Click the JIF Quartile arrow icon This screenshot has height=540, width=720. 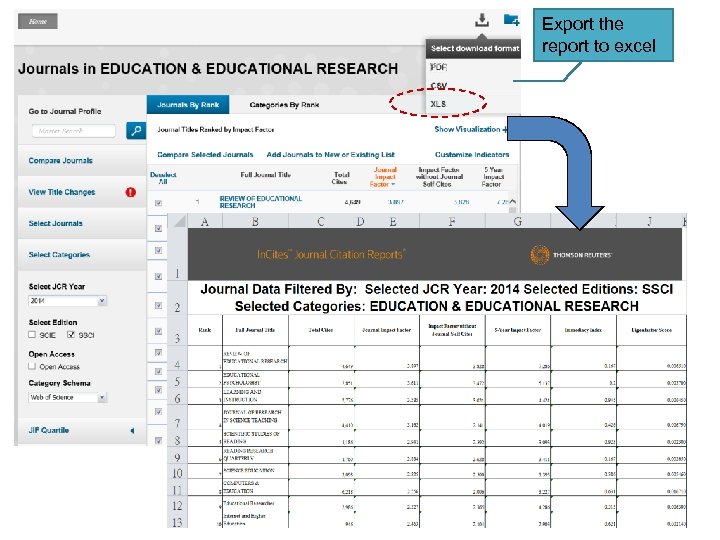[x=132, y=431]
